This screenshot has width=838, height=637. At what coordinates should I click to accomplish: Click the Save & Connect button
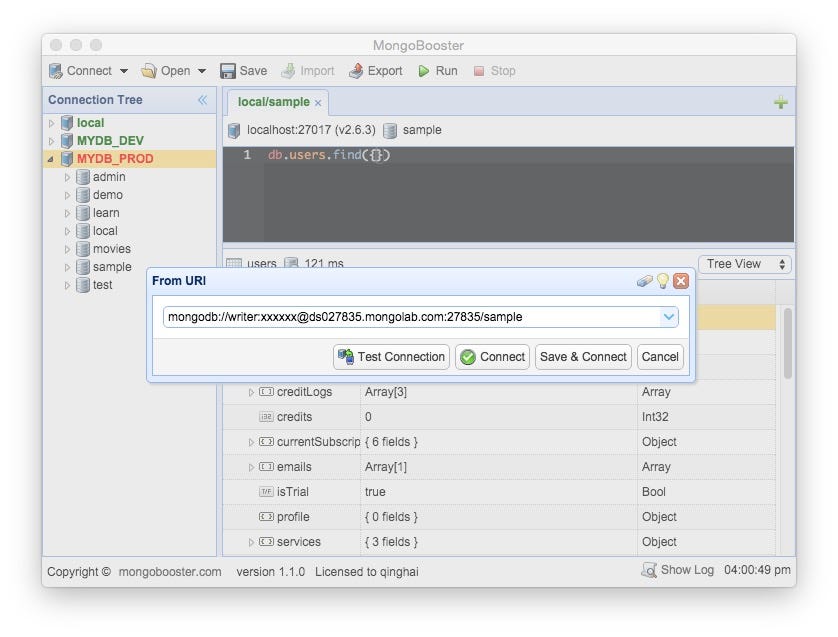coord(583,356)
